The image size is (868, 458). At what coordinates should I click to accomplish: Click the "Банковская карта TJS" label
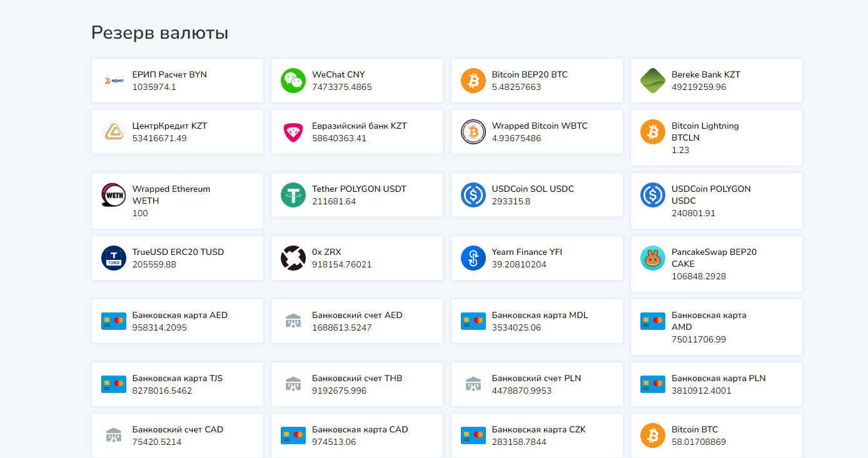(x=178, y=378)
